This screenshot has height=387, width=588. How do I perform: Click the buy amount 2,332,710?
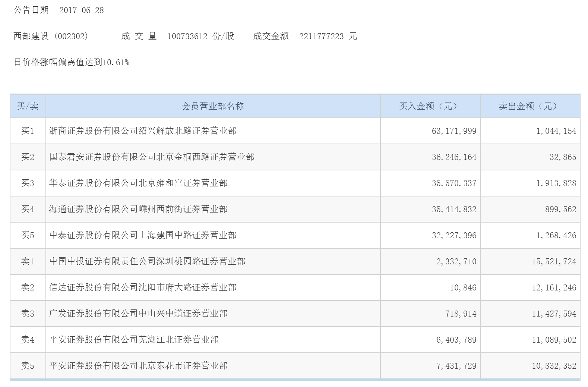click(456, 262)
